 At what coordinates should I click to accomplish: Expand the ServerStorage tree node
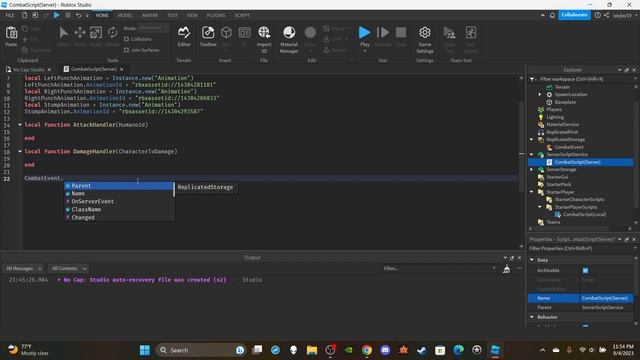click(x=531, y=169)
